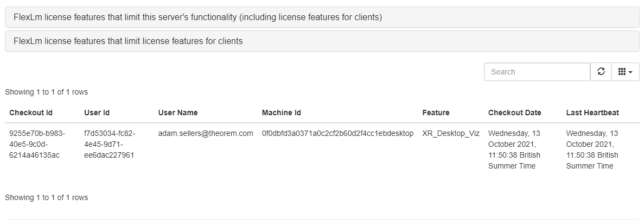This screenshot has height=224, width=644.
Task: Click the user ID starting with f7d53034
Action: pyautogui.click(x=110, y=144)
